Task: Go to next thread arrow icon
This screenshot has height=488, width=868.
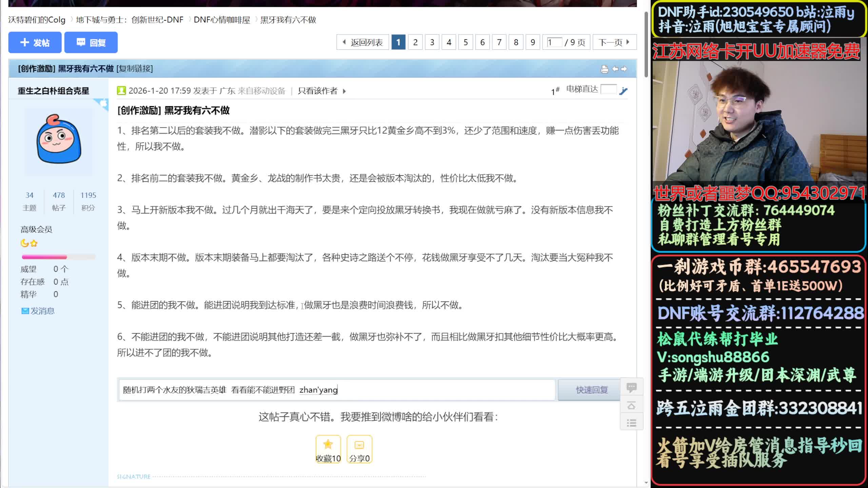Action: click(x=624, y=69)
